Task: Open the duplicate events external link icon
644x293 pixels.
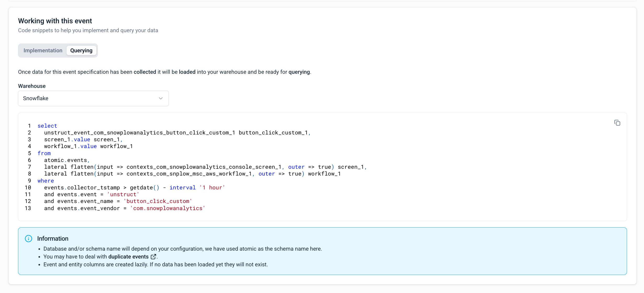Action: pos(153,257)
